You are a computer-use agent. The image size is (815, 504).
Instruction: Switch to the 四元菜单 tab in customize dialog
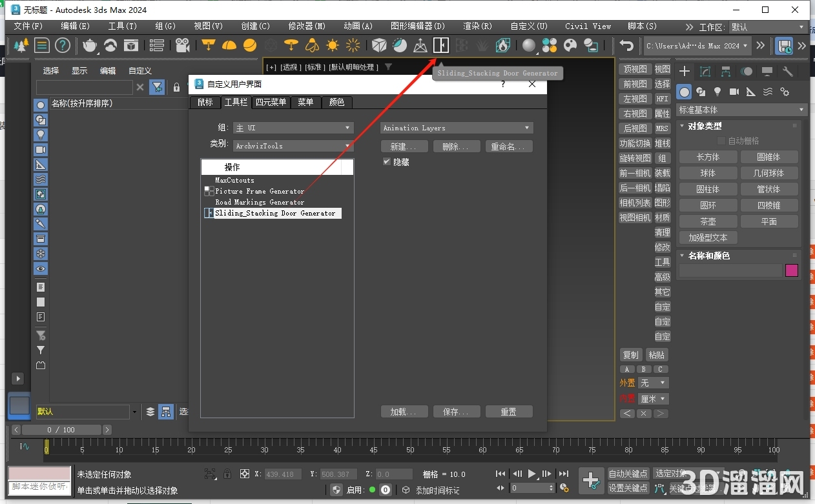click(271, 102)
